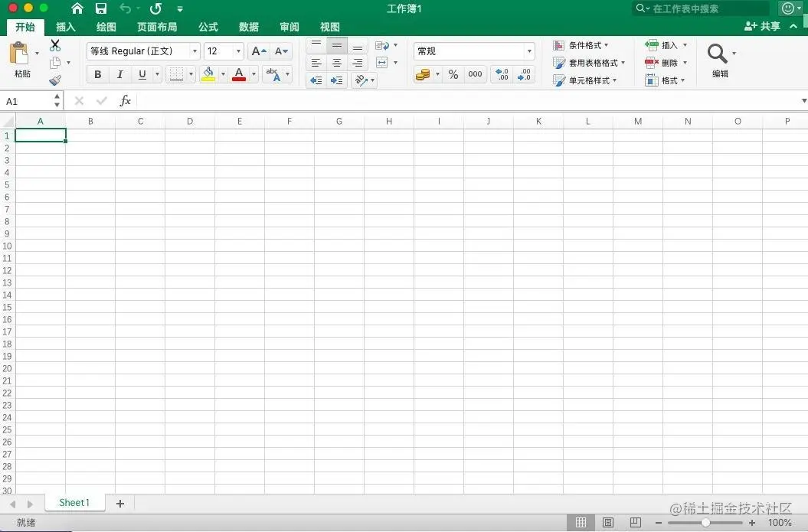Select the Sheet1 tab

tap(74, 503)
